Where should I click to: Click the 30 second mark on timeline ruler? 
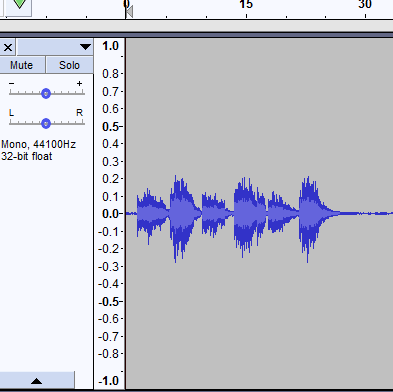point(365,5)
